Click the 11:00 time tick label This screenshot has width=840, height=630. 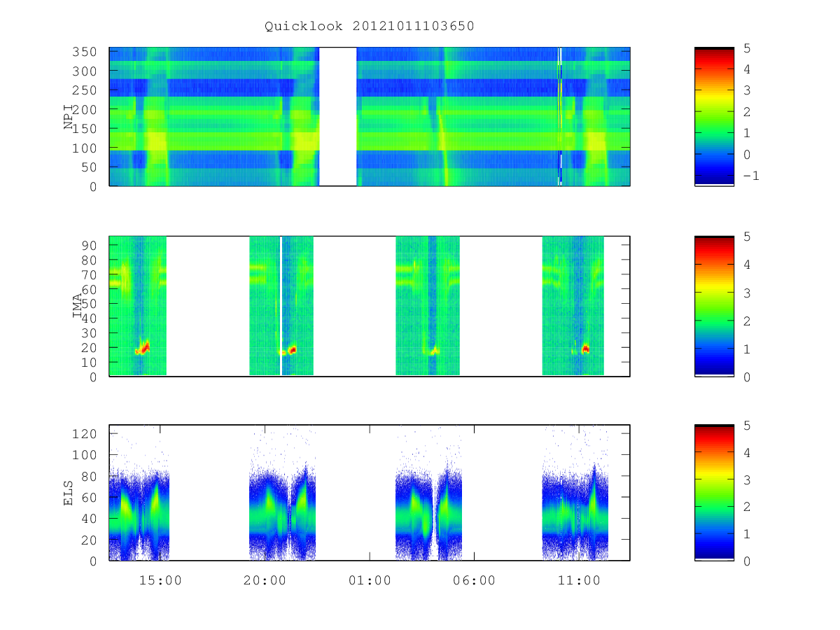579,580
